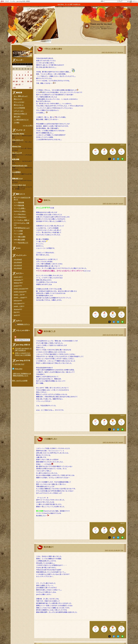Click the ログイン link in top bar
Screen dimensions: 138x644
click(135, 1)
